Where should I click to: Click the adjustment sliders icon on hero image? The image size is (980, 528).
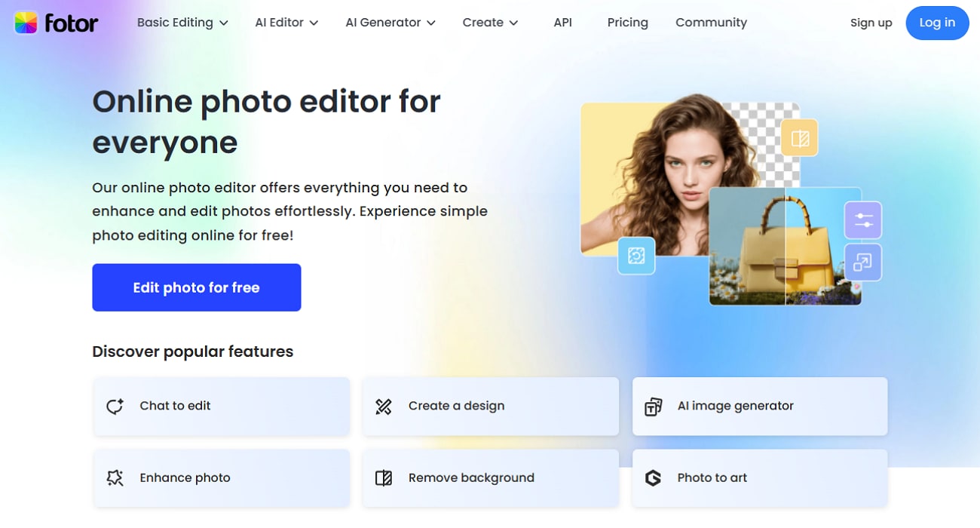point(862,220)
